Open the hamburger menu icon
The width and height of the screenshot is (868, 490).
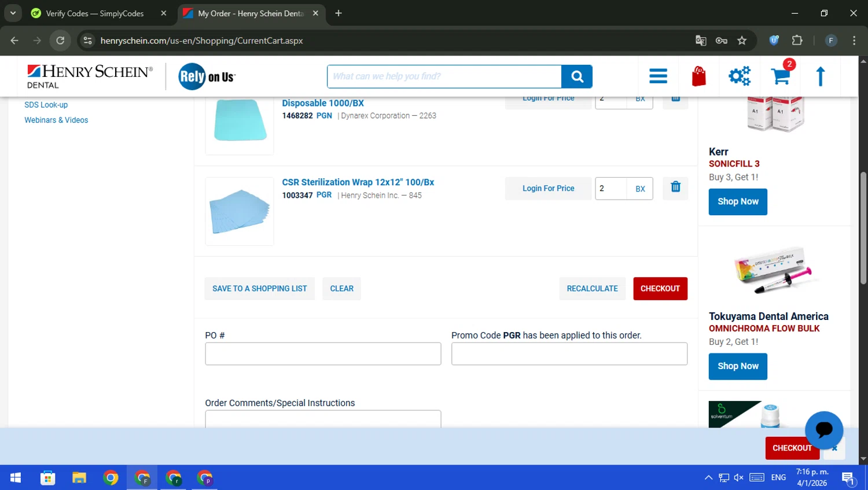[658, 76]
